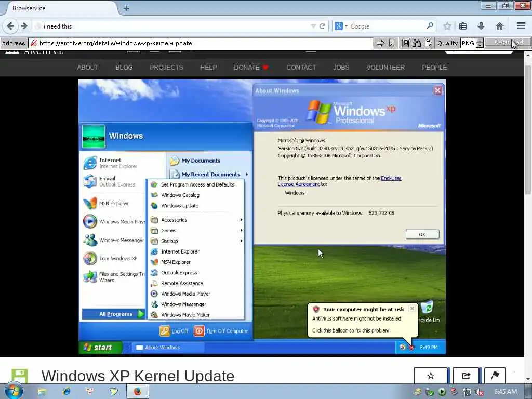
Task: Open Internet Explorer from Windows 7 taskbar
Action: [x=66, y=392]
